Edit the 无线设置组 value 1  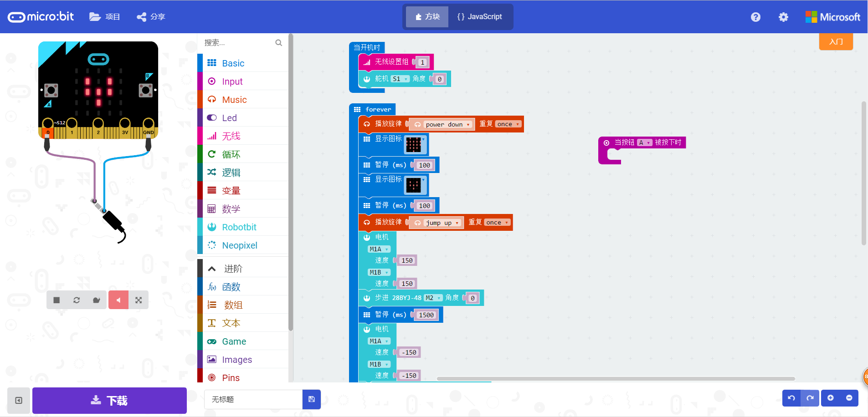(x=422, y=62)
